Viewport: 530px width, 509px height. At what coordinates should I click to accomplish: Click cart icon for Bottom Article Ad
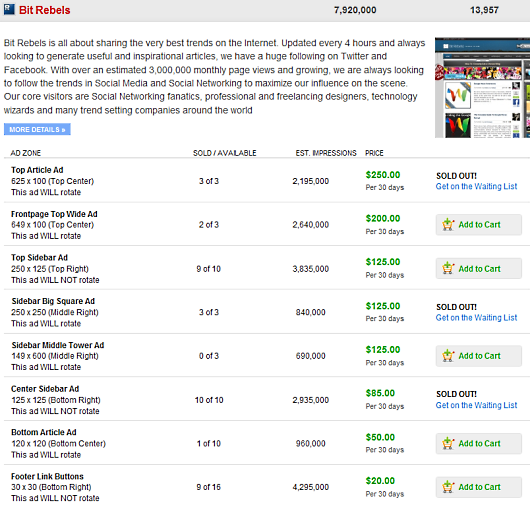448,443
